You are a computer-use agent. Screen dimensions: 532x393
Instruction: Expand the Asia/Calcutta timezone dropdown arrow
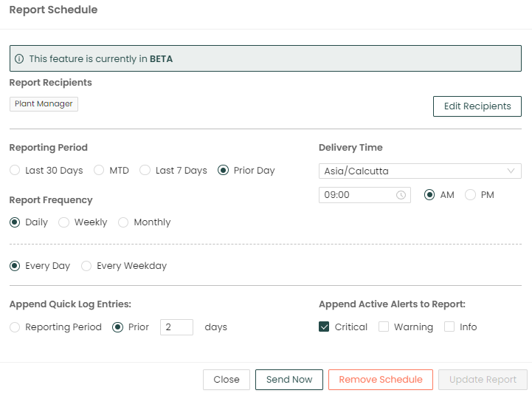pyautogui.click(x=511, y=171)
